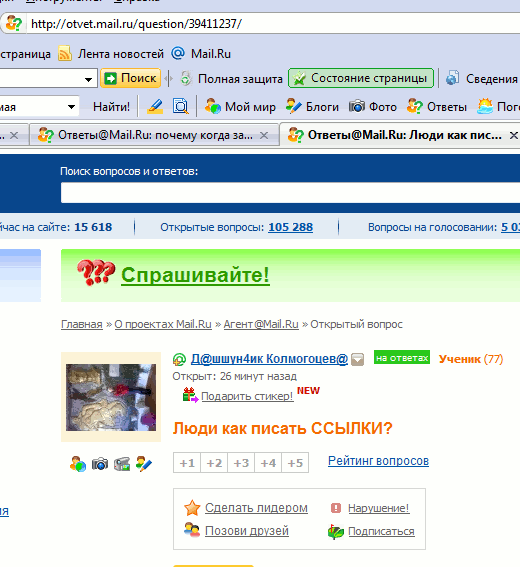Open the Полная защита toolbar item
This screenshot has width=520, height=567.
pos(231,78)
